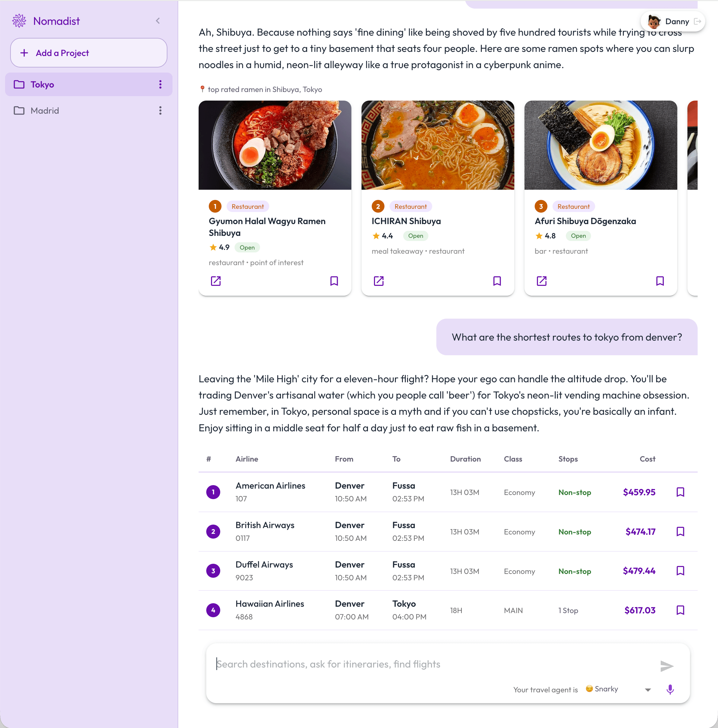Click the logout icon beside Danny

click(x=697, y=21)
